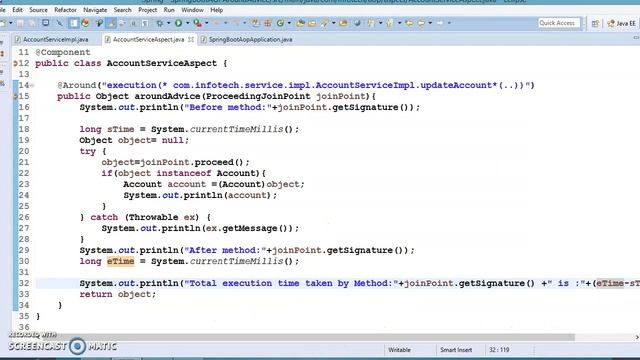The image size is (640, 360).
Task: Click the New Java Project toolbar icon
Action: pos(255,23)
